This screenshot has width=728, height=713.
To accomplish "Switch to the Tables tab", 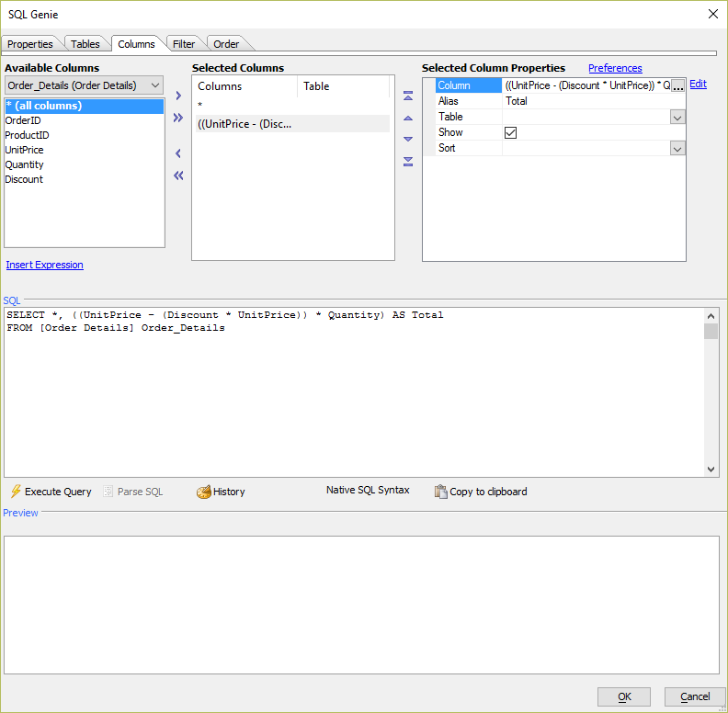I will pos(85,44).
